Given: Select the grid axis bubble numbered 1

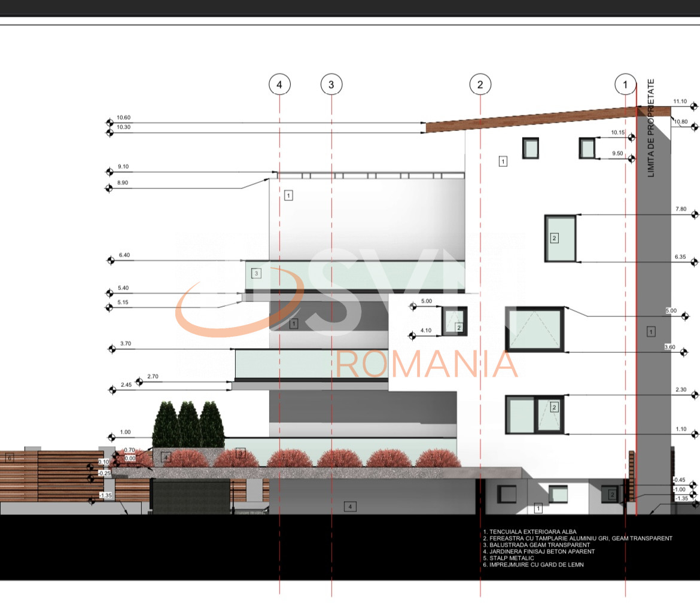Looking at the screenshot, I should point(626,85).
